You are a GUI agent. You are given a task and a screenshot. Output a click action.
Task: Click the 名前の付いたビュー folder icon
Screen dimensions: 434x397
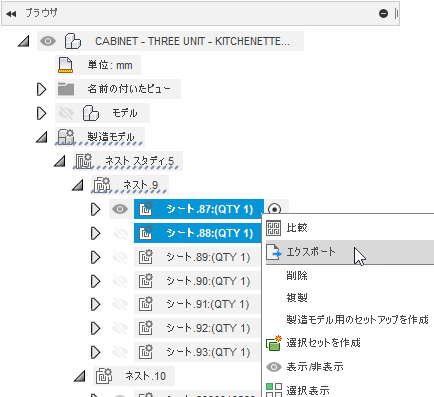(66, 89)
